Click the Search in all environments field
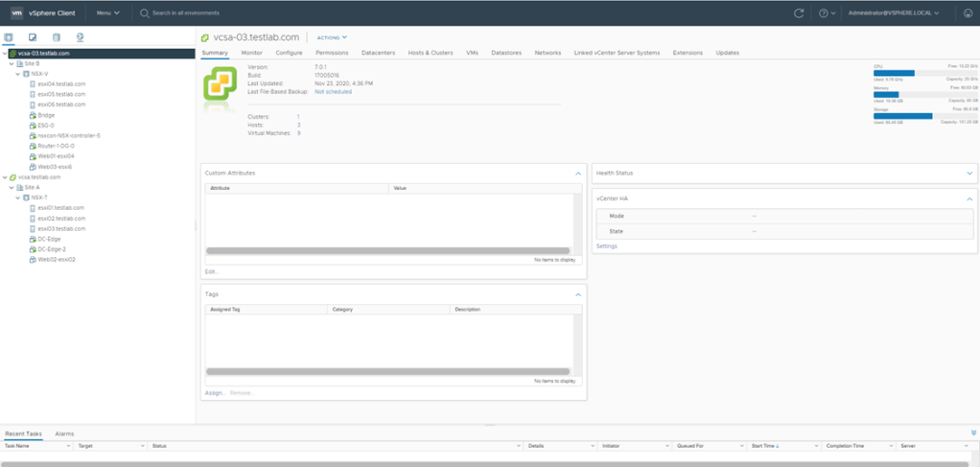This screenshot has height=467, width=980. tap(186, 13)
